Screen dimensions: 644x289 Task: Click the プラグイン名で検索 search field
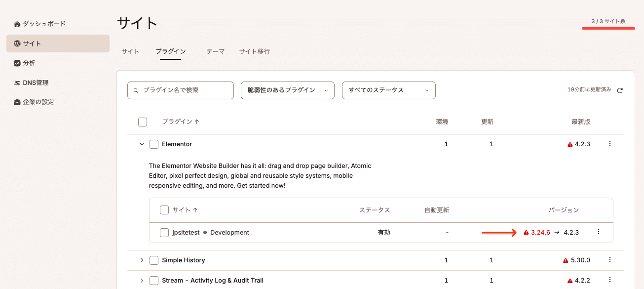[x=181, y=90]
